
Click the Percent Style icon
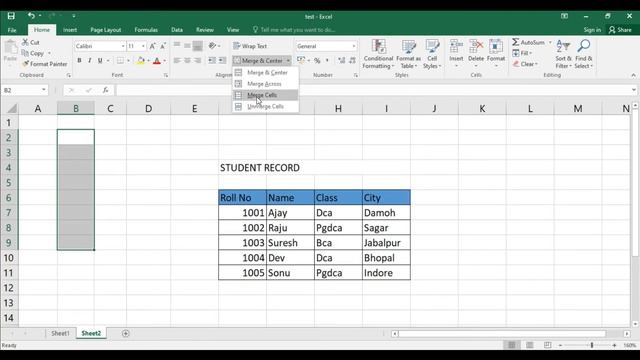click(x=317, y=60)
